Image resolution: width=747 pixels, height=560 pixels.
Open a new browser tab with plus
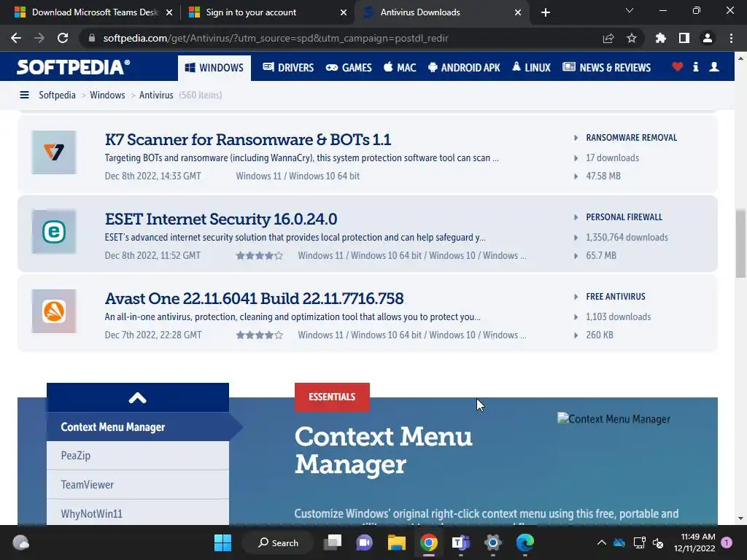coord(546,12)
